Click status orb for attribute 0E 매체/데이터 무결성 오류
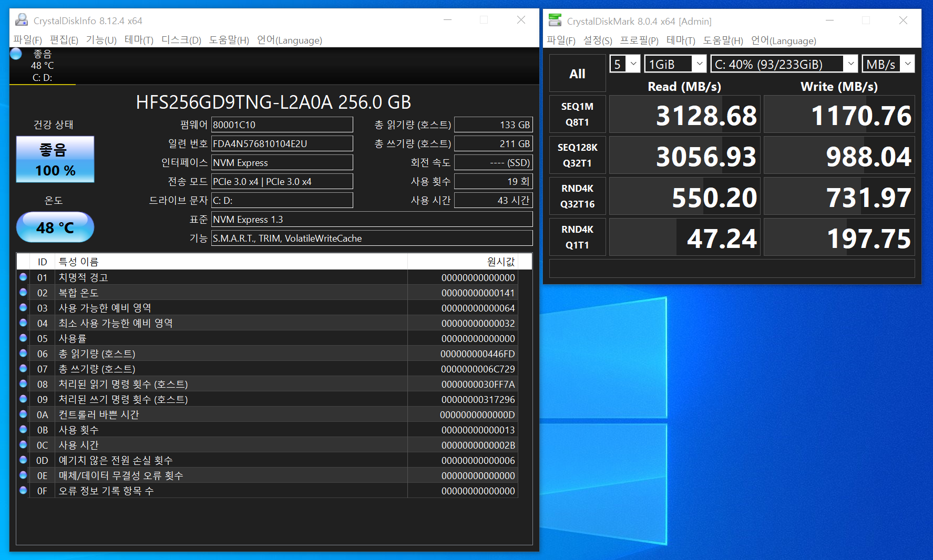The width and height of the screenshot is (933, 560). [x=23, y=475]
